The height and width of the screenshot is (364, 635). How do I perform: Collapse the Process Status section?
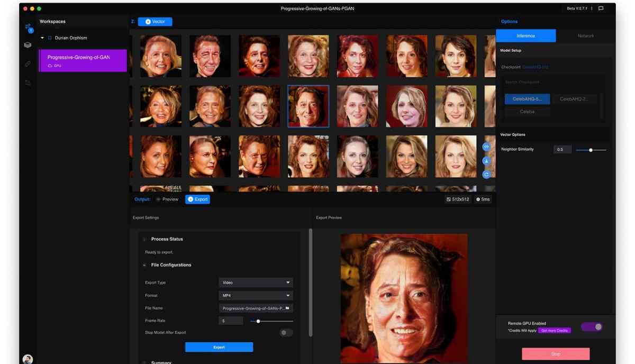[144, 239]
